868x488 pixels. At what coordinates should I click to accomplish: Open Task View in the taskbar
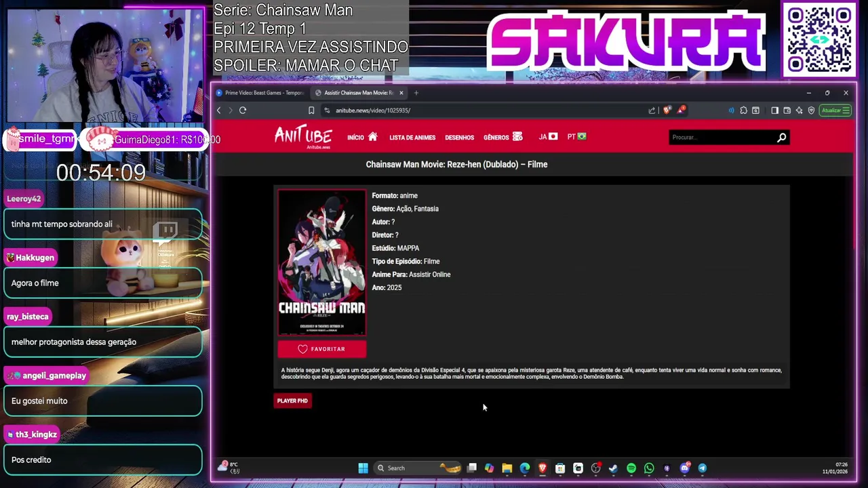(471, 468)
